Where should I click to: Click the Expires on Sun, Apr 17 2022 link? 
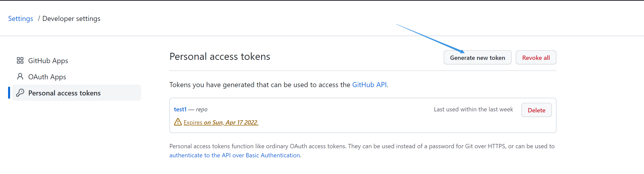click(x=221, y=122)
